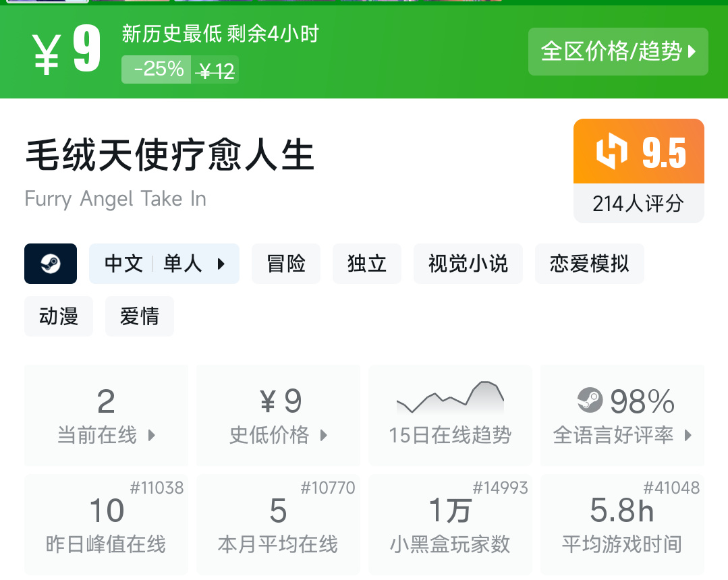
Task: Tap the large ¥9 current price
Action: click(66, 49)
